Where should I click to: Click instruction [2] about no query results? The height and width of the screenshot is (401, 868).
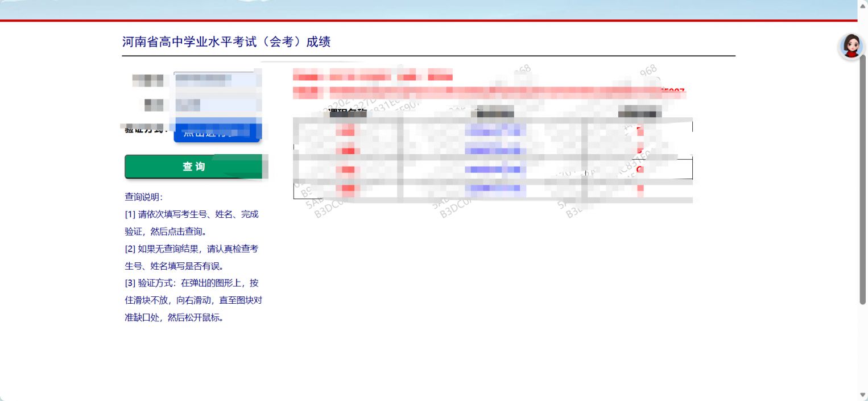[192, 257]
